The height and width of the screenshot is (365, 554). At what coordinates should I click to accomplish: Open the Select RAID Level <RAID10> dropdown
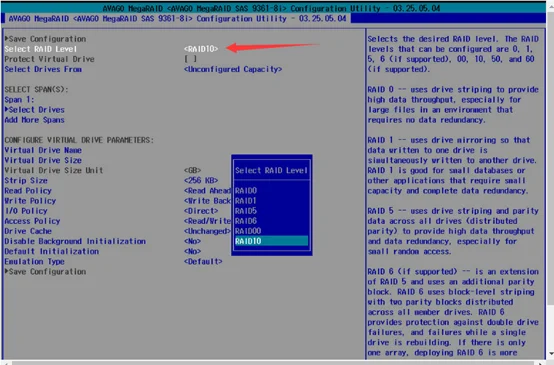(201, 49)
